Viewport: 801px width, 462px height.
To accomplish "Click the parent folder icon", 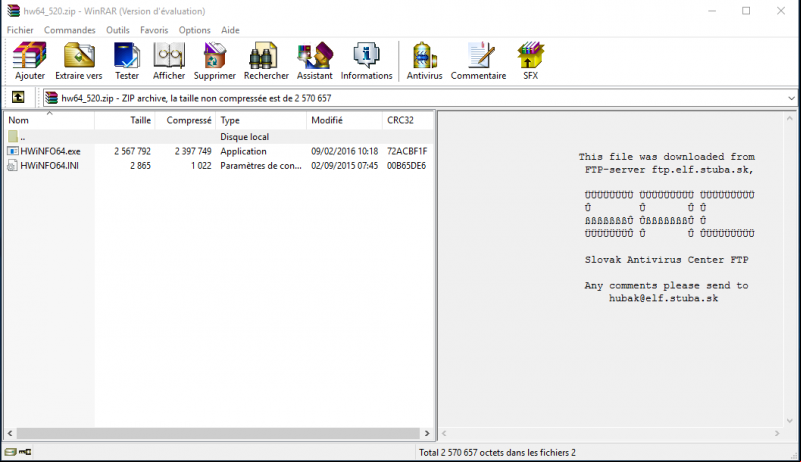I will point(13,136).
